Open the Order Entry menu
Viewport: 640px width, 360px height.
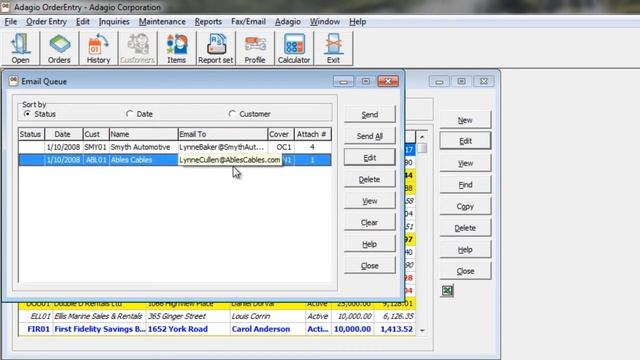[x=46, y=22]
